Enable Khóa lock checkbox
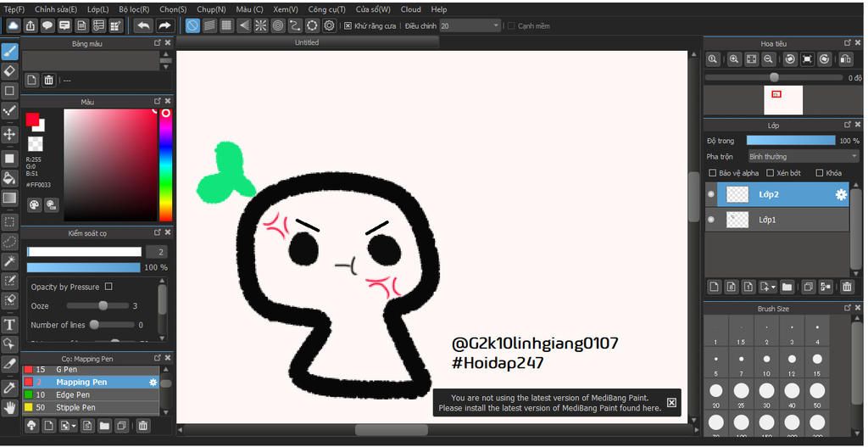This screenshot has height=447, width=868. (820, 173)
